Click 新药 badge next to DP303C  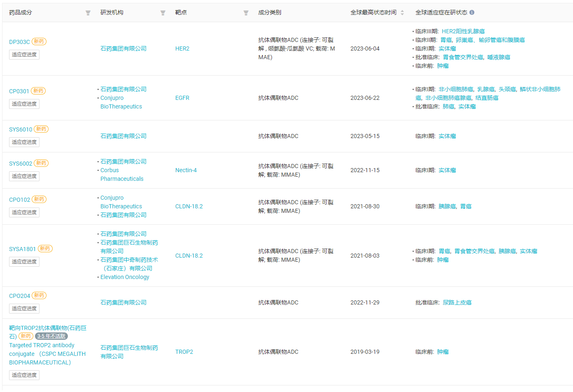coord(39,42)
